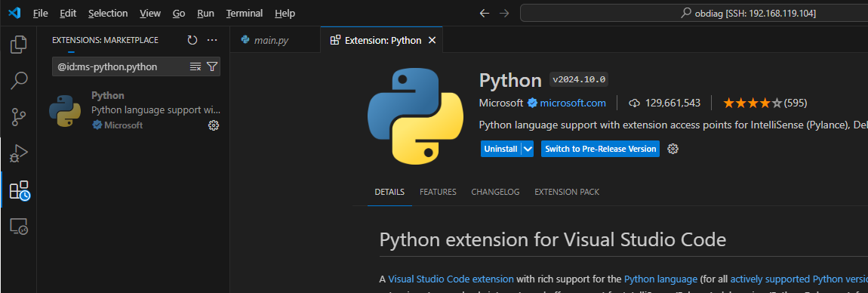The image size is (868, 293).
Task: Click Switch to Pre-Release Version button
Action: 600,149
